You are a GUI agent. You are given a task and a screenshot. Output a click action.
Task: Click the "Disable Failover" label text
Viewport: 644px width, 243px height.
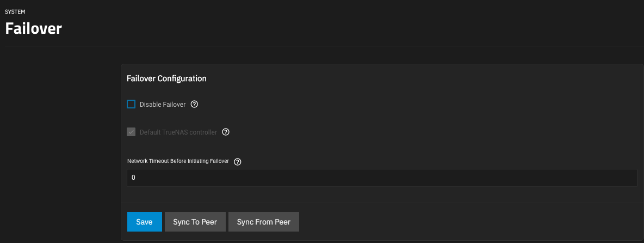pos(162,104)
